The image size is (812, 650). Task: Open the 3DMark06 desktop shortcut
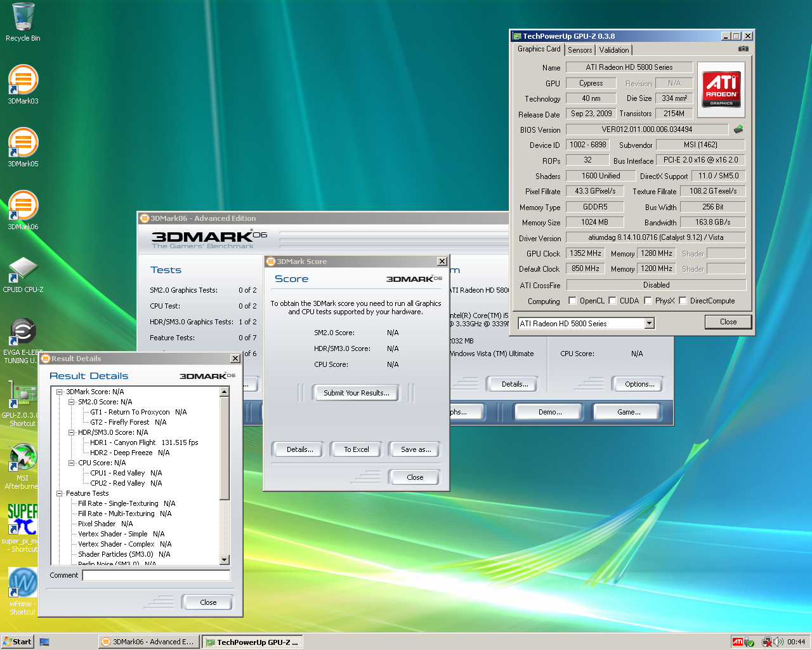[23, 210]
